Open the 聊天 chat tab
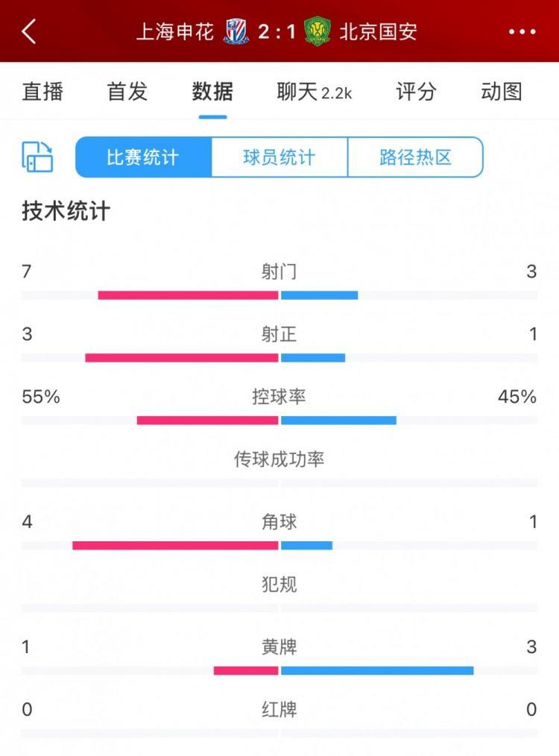This screenshot has height=756, width=559. click(314, 92)
